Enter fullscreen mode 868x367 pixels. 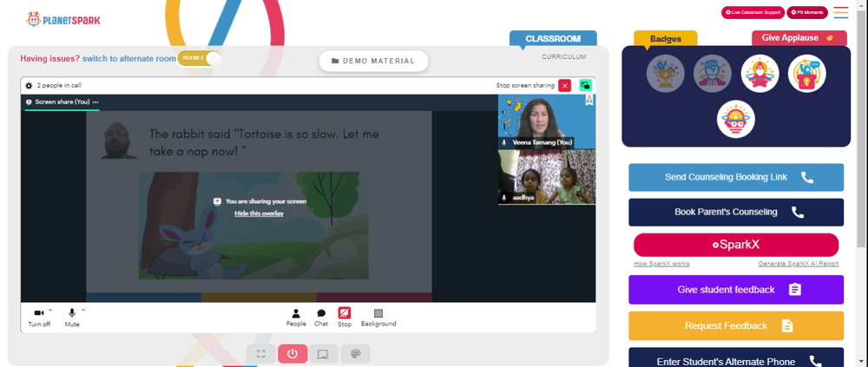tap(260, 354)
